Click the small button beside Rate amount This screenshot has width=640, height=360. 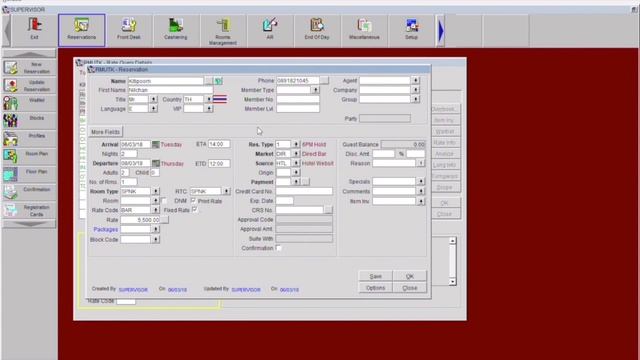(x=164, y=220)
